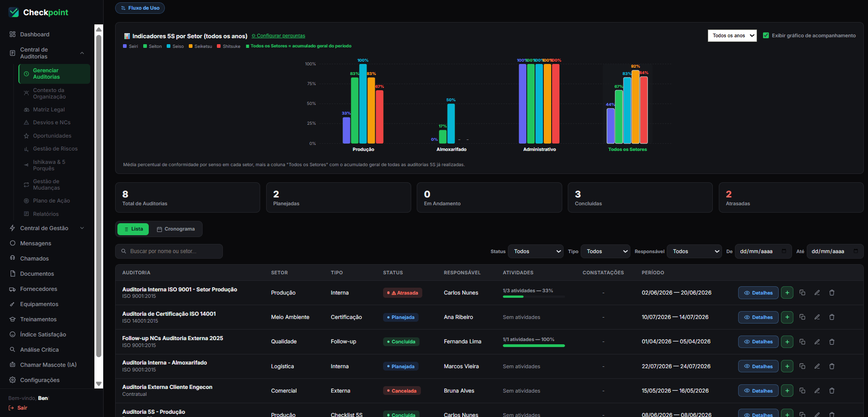The image size is (868, 417).
Task: Switch to the Cronograma view tab
Action: pos(175,229)
